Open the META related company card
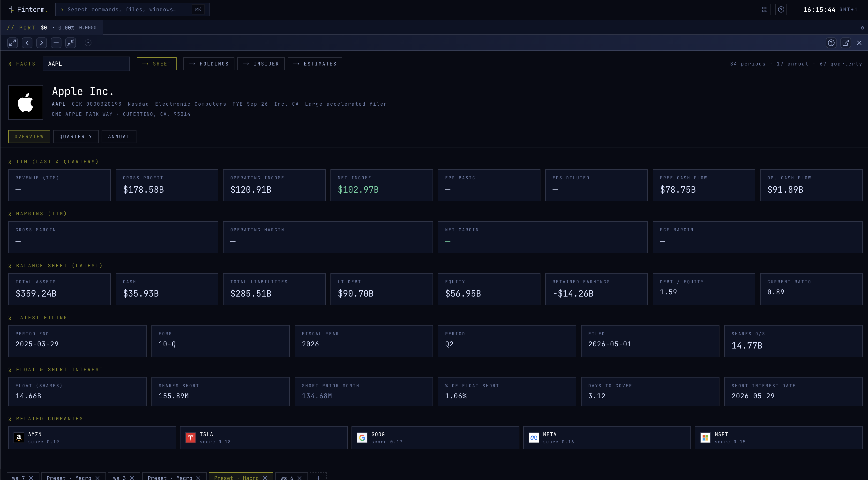 coord(607,438)
